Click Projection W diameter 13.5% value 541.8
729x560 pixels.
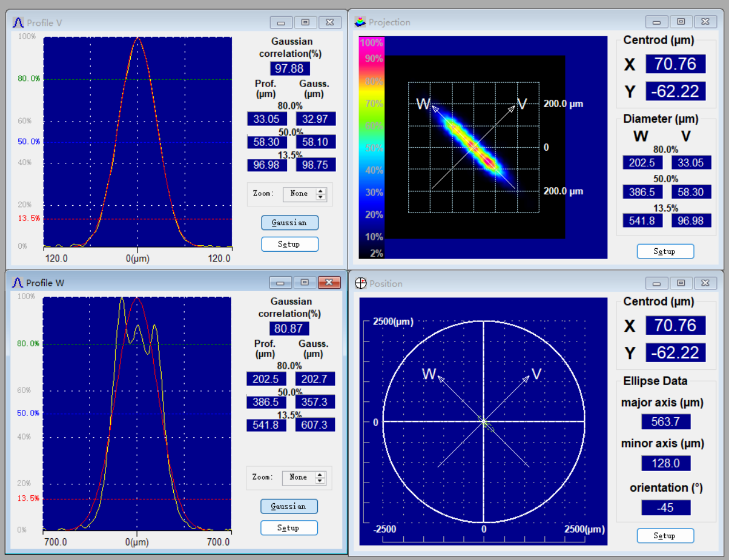pyautogui.click(x=642, y=221)
